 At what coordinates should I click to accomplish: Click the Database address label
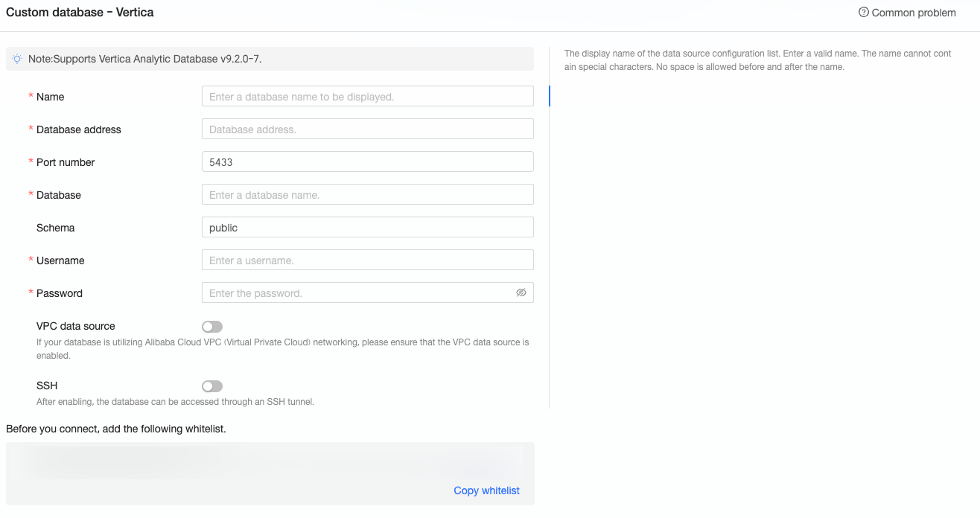point(78,129)
